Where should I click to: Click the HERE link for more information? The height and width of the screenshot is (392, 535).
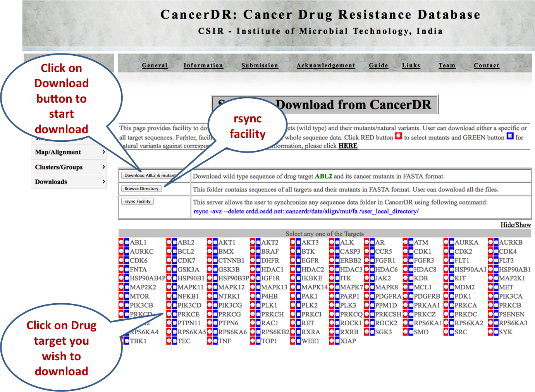[347, 146]
